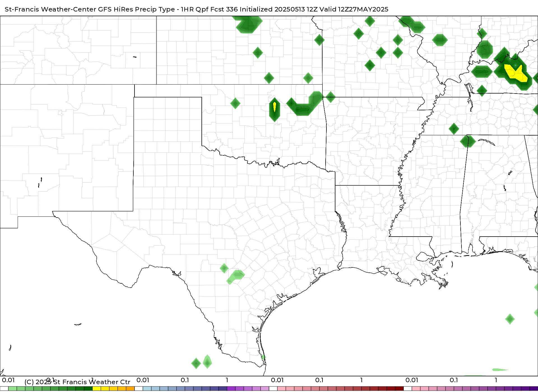This screenshot has height=392, width=538.
Task: Pick the darkest navy swatch before the purples
Action: pos(223,389)
